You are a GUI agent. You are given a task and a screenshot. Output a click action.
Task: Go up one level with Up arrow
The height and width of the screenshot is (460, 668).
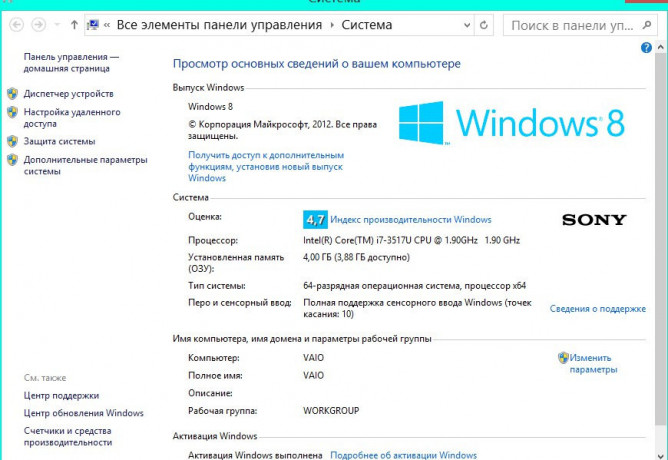[74, 25]
